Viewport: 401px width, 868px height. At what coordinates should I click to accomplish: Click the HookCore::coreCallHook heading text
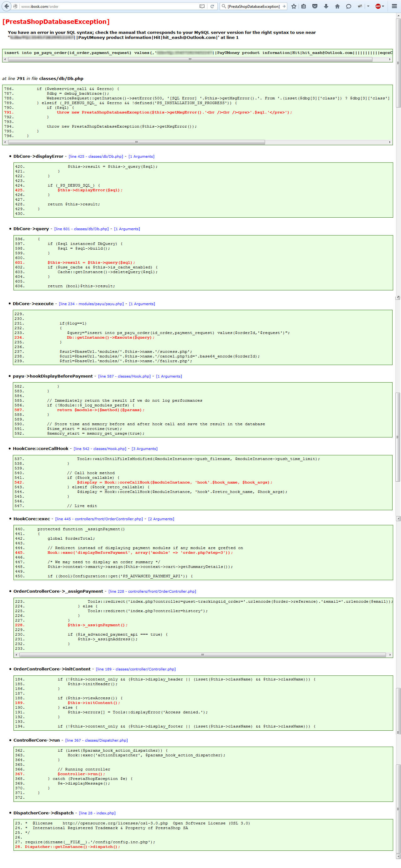(41, 448)
